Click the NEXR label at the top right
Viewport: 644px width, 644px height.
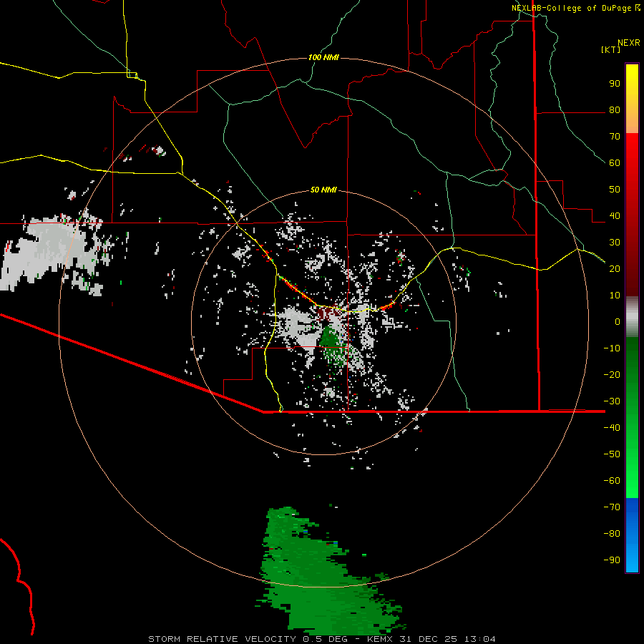[x=629, y=43]
